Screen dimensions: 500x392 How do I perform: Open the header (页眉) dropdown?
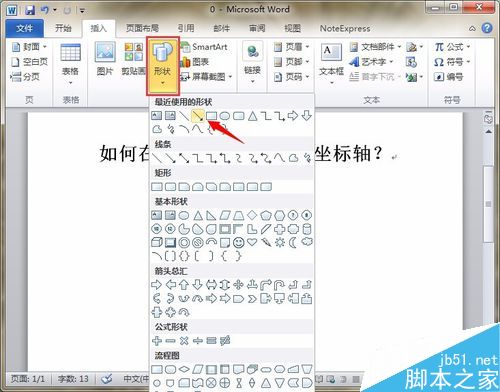(x=291, y=47)
